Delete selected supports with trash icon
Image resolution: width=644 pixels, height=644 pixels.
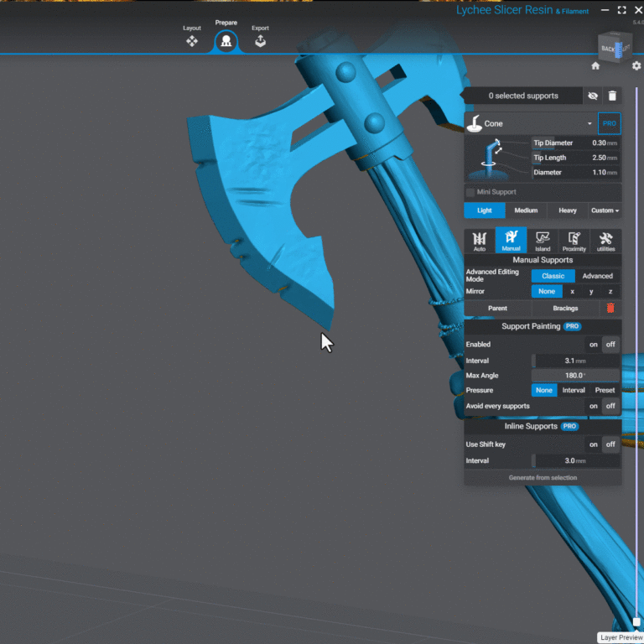[x=612, y=96]
